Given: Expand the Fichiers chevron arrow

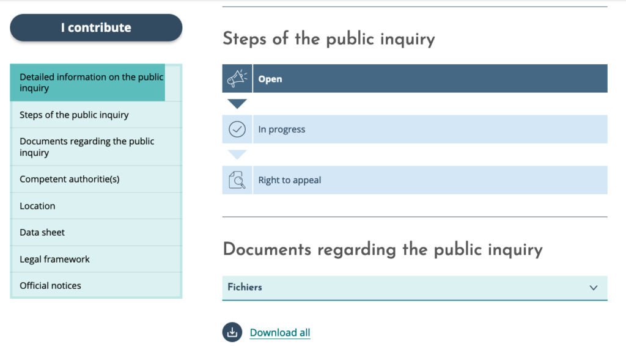Looking at the screenshot, I should [x=594, y=288].
